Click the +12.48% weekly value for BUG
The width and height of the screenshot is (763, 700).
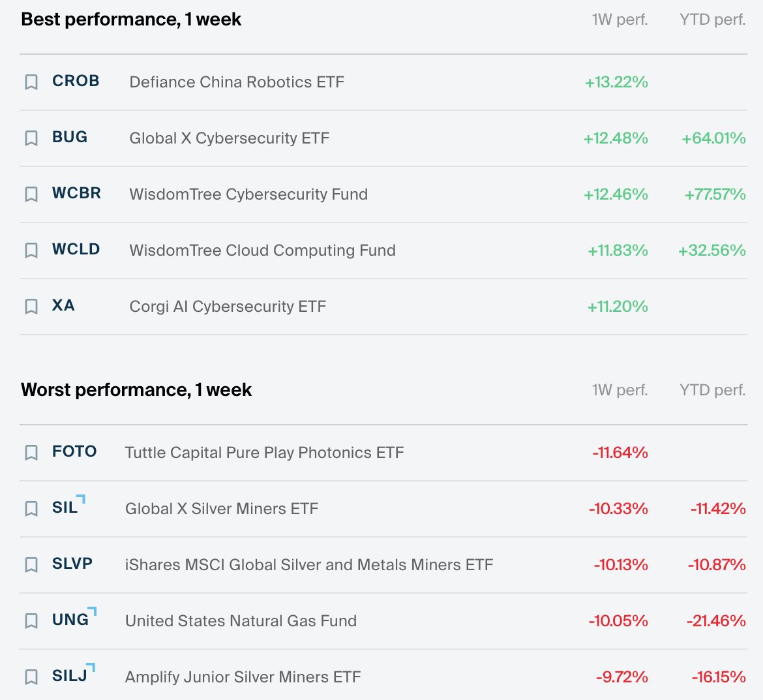point(616,138)
